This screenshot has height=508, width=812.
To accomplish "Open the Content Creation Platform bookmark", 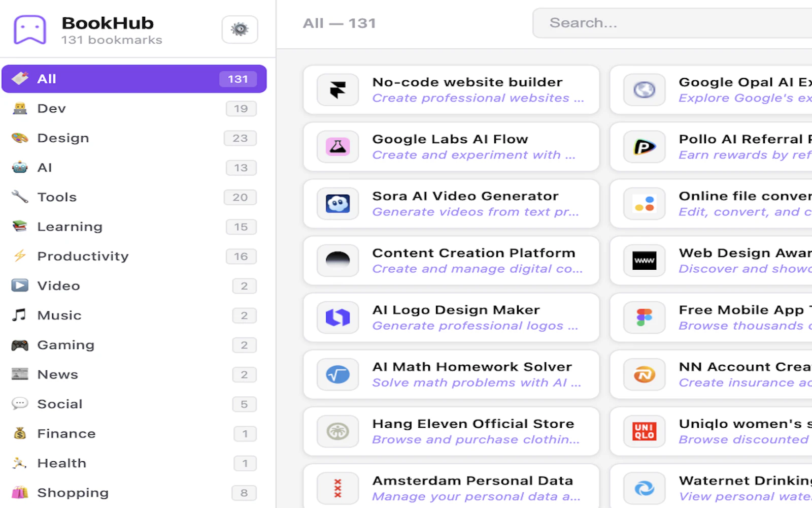I will [451, 261].
